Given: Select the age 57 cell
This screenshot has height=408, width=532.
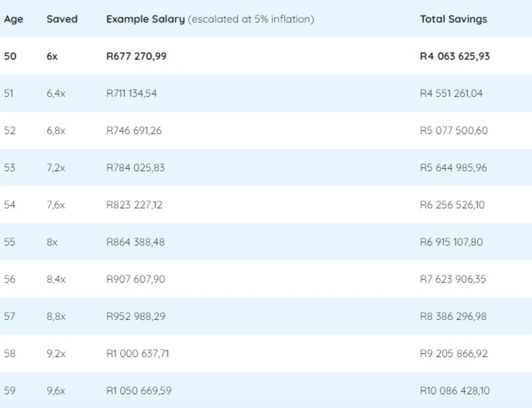Looking at the screenshot, I should (10, 317).
